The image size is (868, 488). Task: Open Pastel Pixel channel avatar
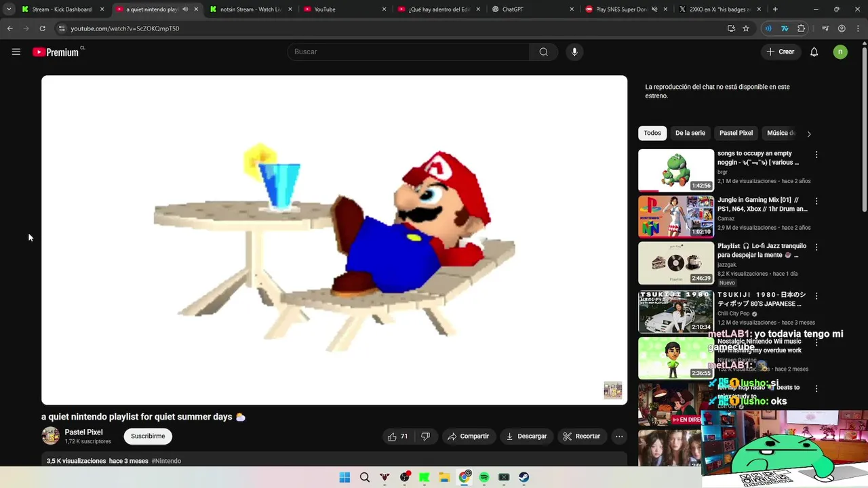pyautogui.click(x=50, y=436)
